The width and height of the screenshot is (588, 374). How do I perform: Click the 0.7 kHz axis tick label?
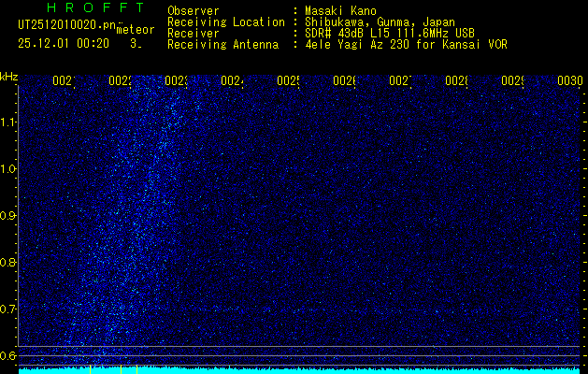click(7, 309)
